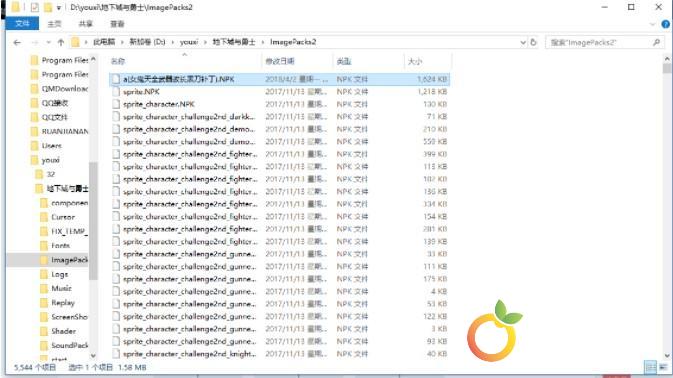
Task: Sort by the 名称 column header
Action: click(x=118, y=61)
